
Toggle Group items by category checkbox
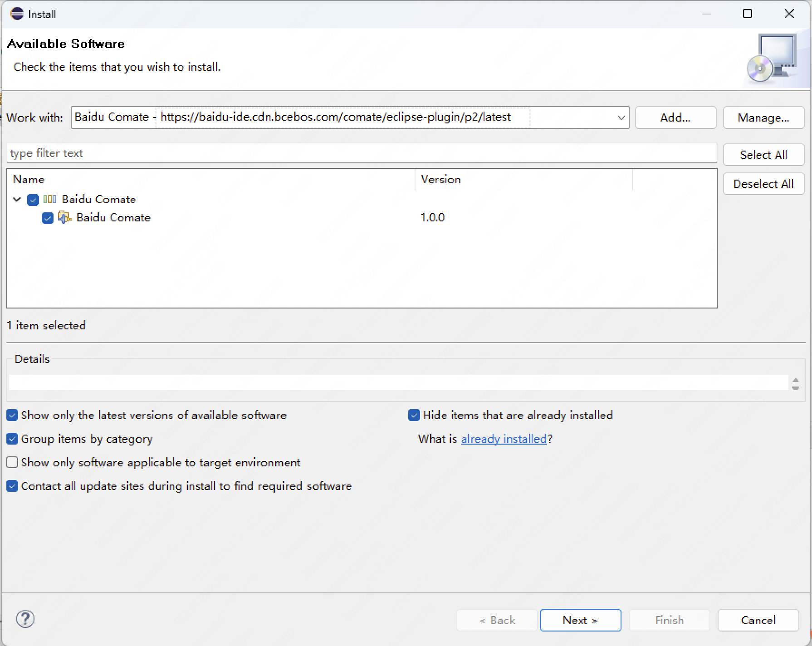[12, 439]
